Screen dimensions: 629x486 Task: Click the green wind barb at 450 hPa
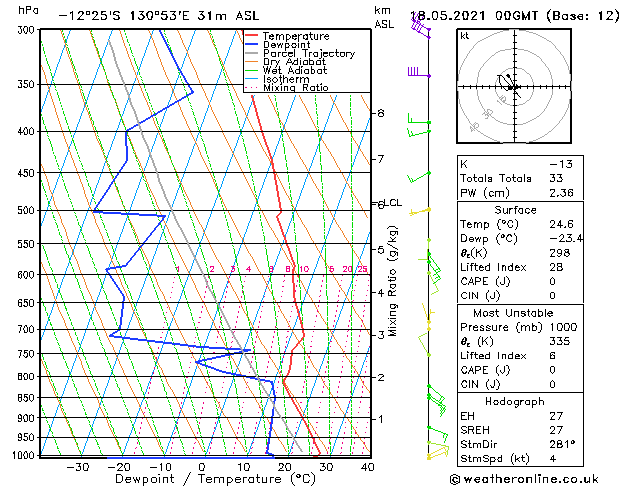pyautogui.click(x=419, y=177)
